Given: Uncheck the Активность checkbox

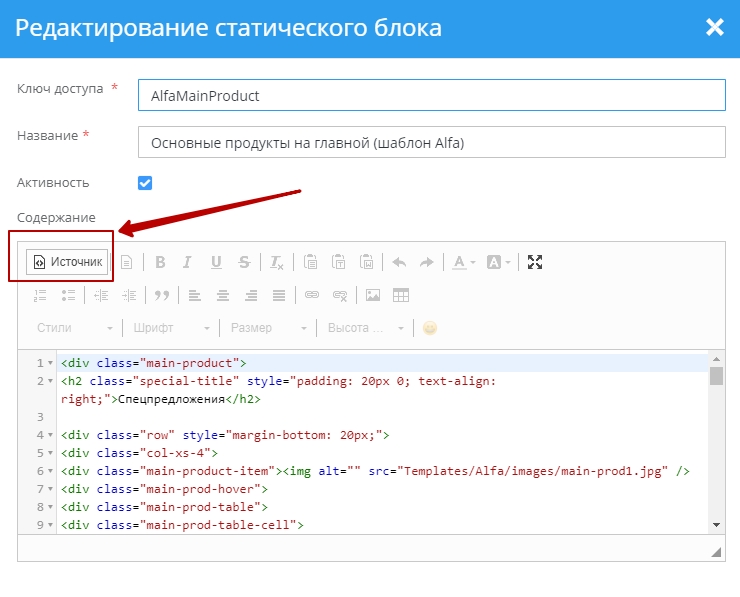Looking at the screenshot, I should tap(145, 183).
